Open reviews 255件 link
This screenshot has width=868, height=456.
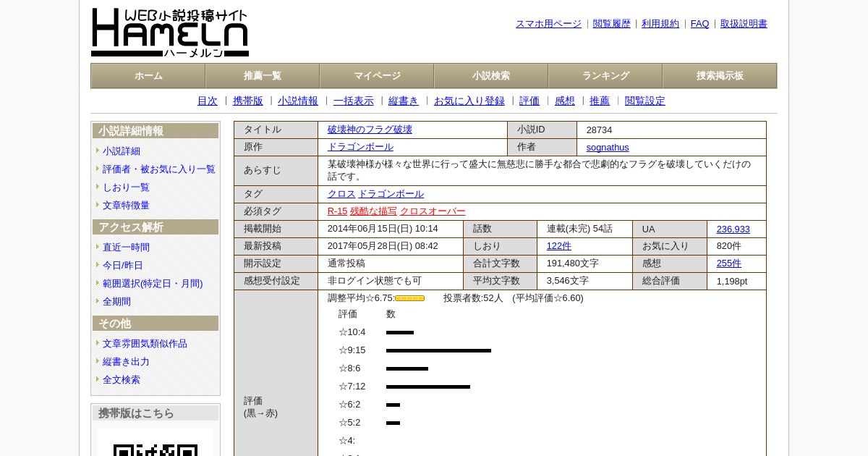click(729, 263)
